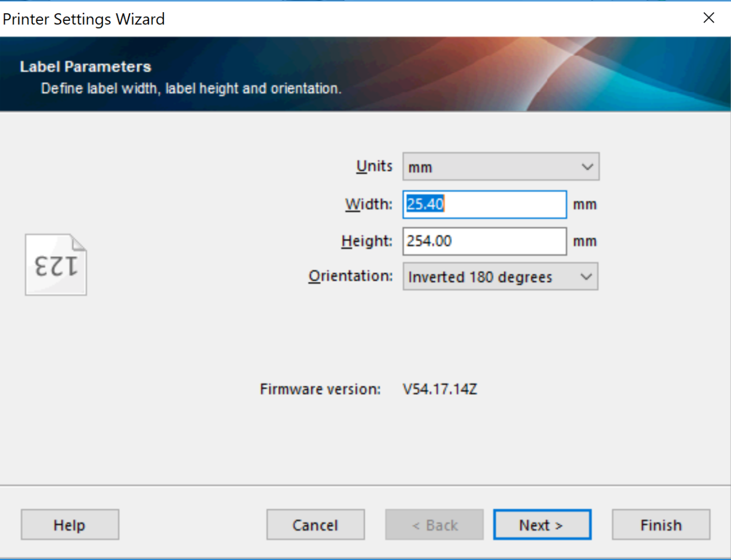The image size is (731, 560).
Task: Click the Width field label
Action: click(x=369, y=204)
